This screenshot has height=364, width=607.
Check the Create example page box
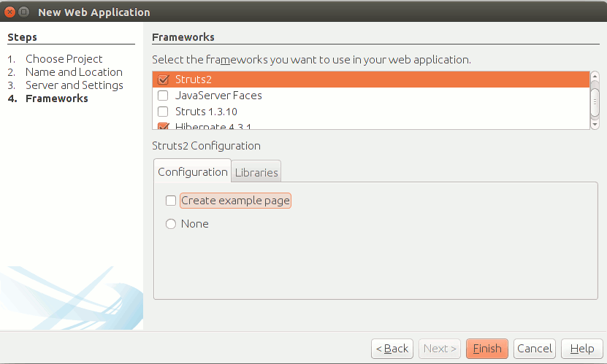pos(171,201)
